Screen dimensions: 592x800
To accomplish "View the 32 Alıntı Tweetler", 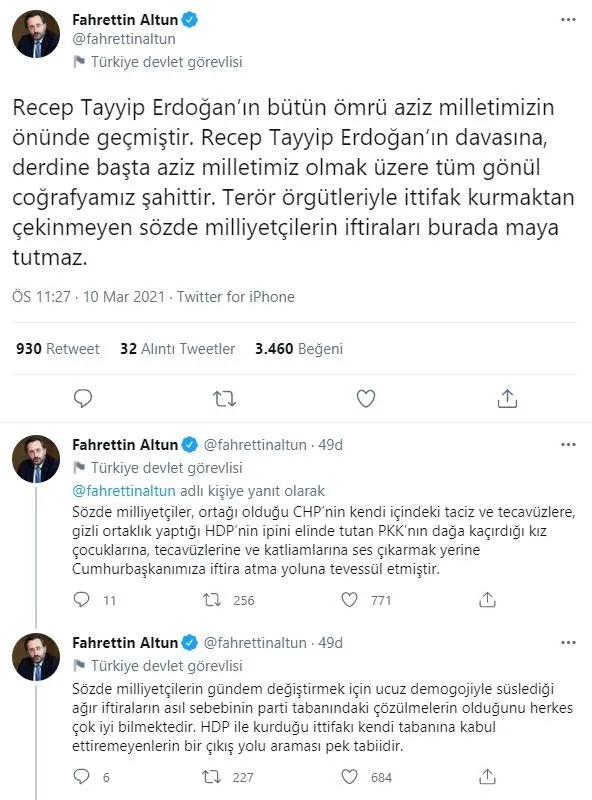I will coord(184,349).
